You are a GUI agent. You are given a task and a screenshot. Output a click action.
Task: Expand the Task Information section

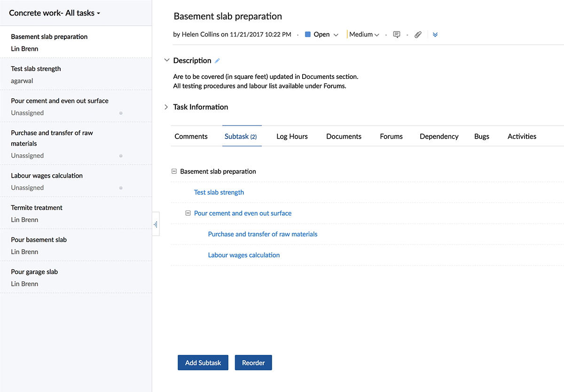[x=166, y=107]
